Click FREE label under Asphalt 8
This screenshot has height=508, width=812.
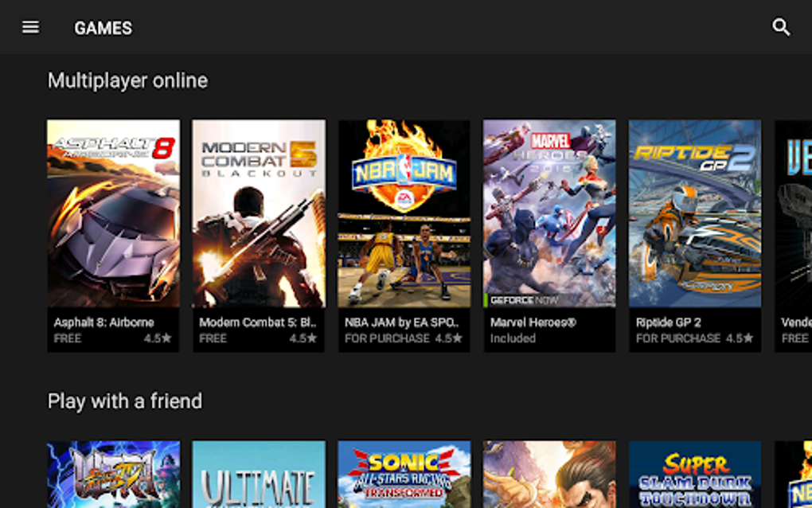[68, 338]
